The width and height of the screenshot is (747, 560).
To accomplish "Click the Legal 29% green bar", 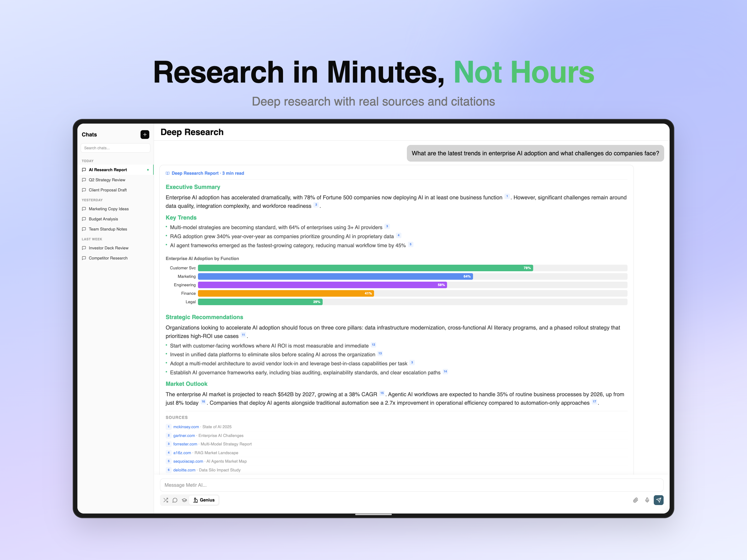I will [260, 302].
